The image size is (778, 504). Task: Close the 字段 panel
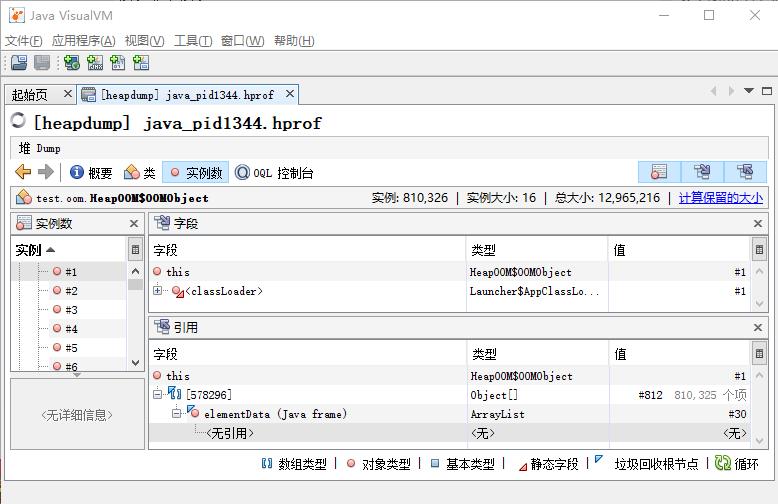[x=758, y=223]
